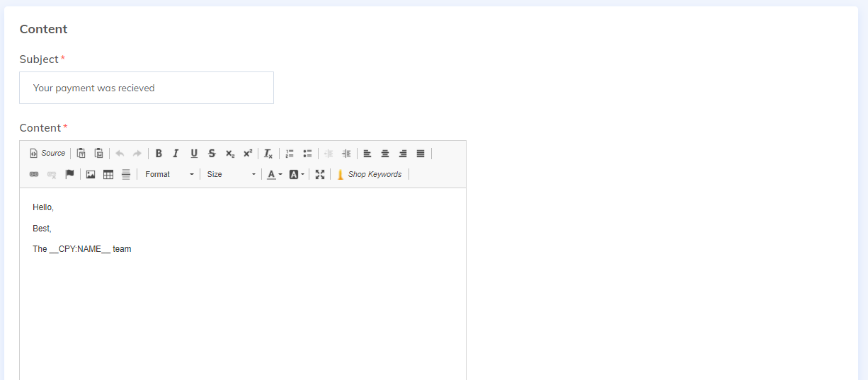Apply italic formatting

[176, 154]
